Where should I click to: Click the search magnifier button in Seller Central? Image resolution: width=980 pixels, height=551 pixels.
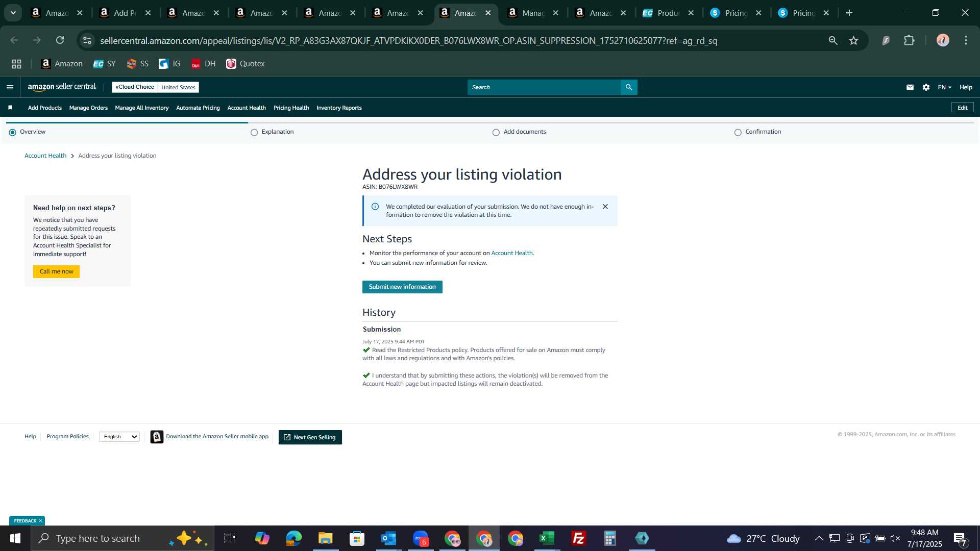click(x=629, y=87)
